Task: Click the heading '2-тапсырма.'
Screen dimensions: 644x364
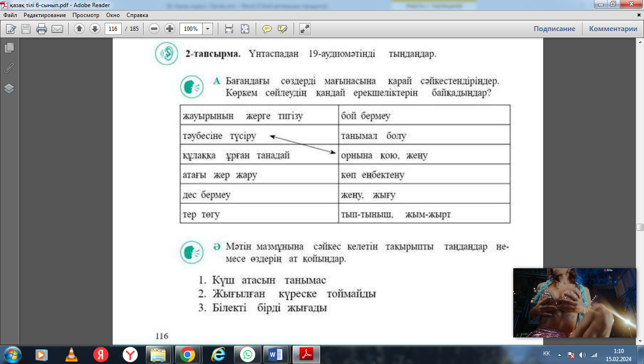Action: 213,54
